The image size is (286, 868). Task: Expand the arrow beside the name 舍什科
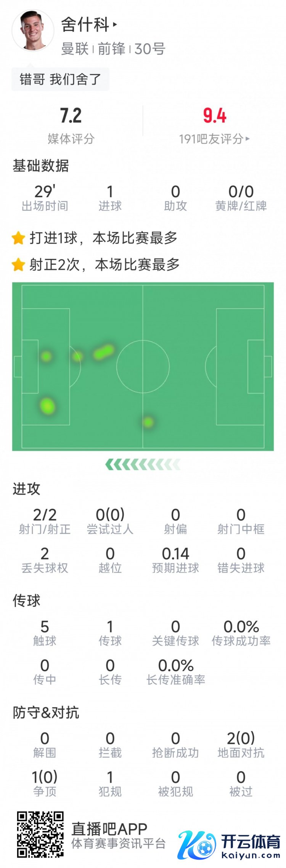pyautogui.click(x=115, y=25)
